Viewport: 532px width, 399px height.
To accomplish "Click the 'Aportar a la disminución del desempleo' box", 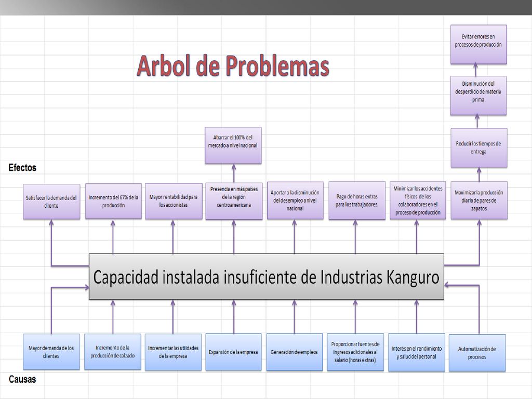I will pyautogui.click(x=295, y=201).
